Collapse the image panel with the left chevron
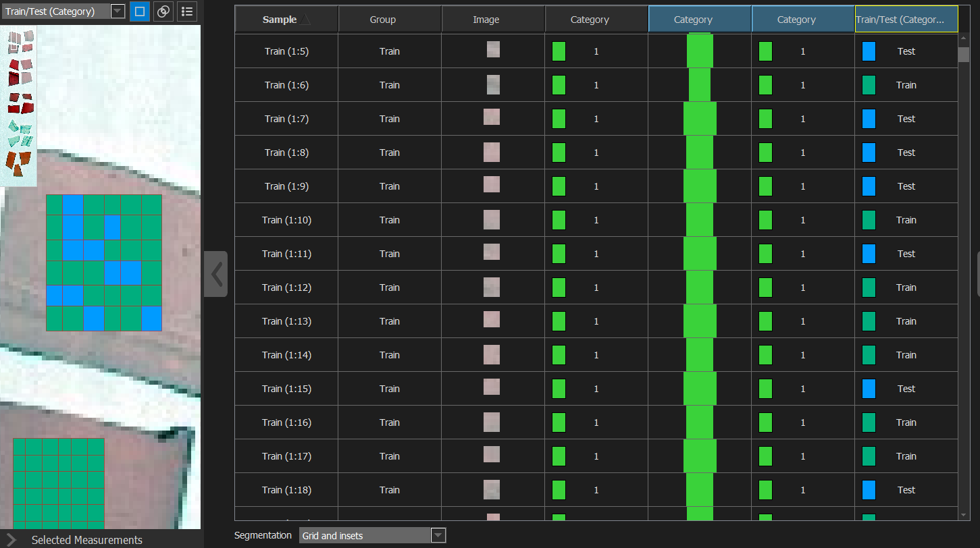 (x=216, y=274)
